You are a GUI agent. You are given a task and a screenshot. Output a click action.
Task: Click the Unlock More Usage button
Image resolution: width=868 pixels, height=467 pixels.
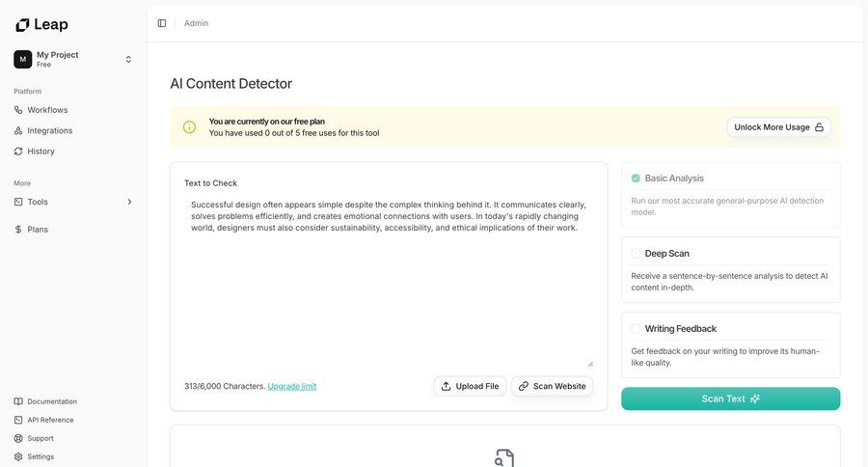tap(778, 127)
